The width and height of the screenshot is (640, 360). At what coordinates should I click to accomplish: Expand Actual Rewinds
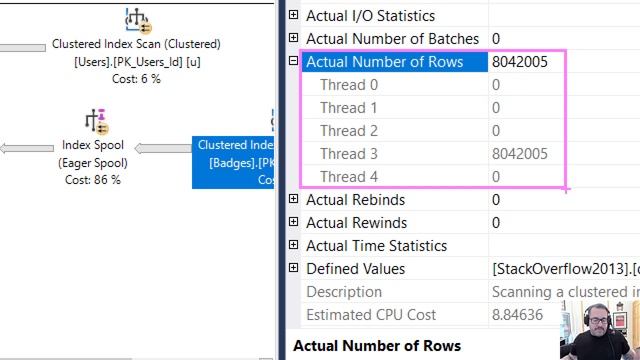click(x=293, y=222)
